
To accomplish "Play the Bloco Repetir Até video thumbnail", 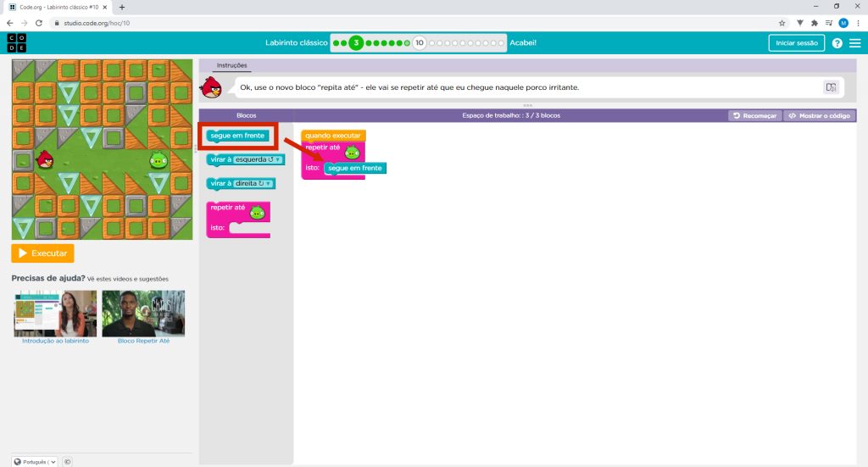I will click(x=143, y=314).
